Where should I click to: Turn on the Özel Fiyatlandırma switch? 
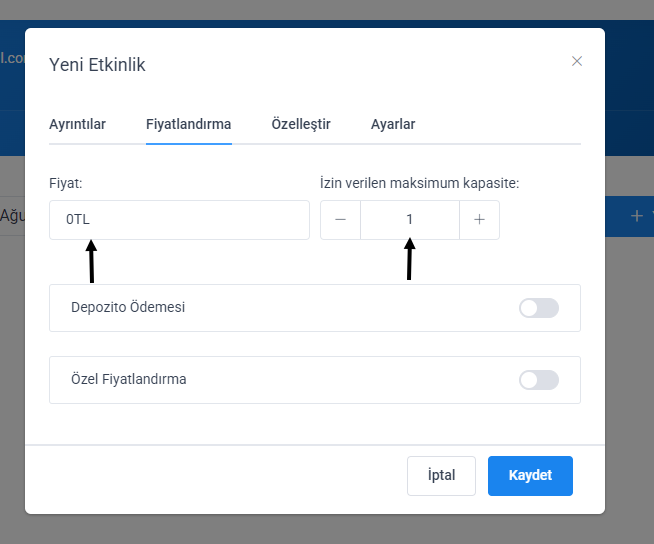[x=538, y=380]
